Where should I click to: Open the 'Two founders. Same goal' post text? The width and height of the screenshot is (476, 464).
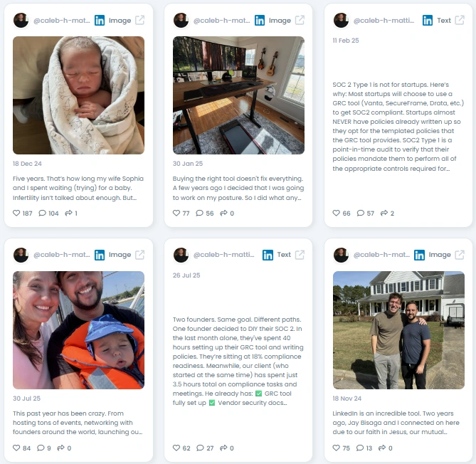click(238, 361)
